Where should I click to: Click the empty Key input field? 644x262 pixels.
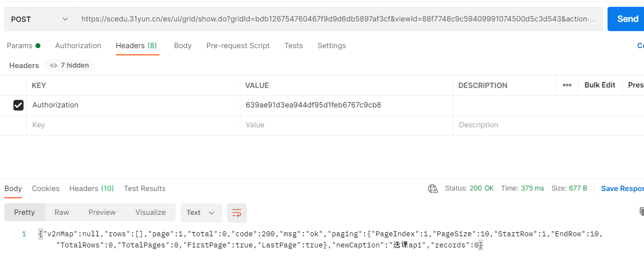tap(133, 125)
